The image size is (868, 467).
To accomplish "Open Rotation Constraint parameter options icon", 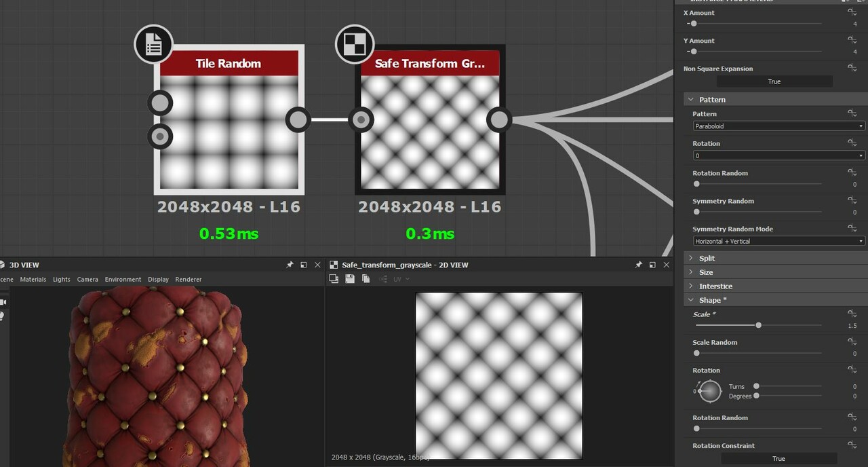I will click(x=852, y=445).
